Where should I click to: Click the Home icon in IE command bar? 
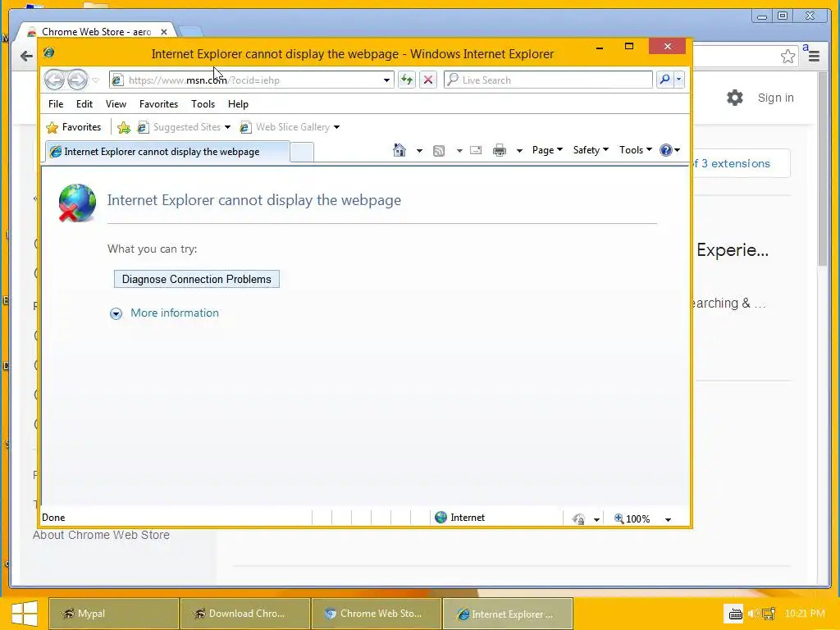399,151
